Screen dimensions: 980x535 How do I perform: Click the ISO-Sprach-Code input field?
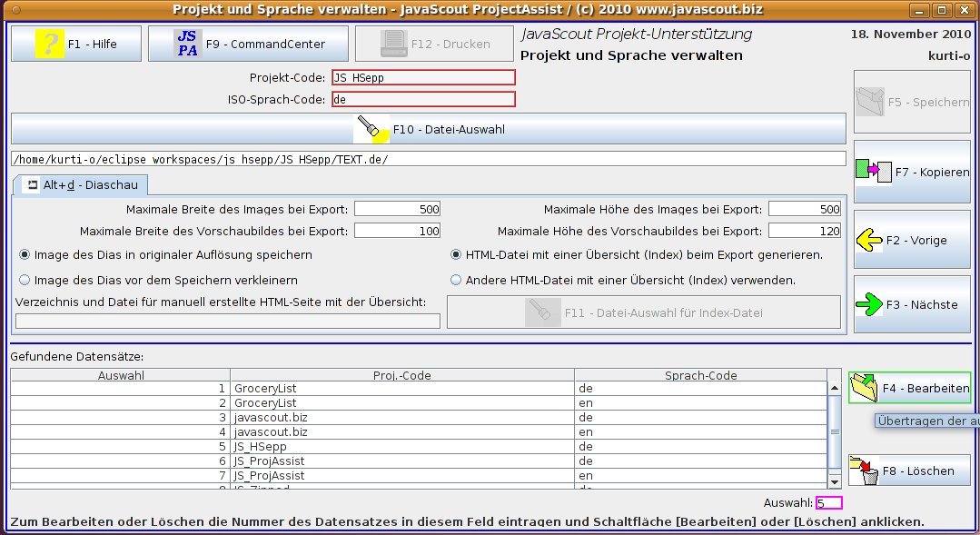pyautogui.click(x=423, y=99)
